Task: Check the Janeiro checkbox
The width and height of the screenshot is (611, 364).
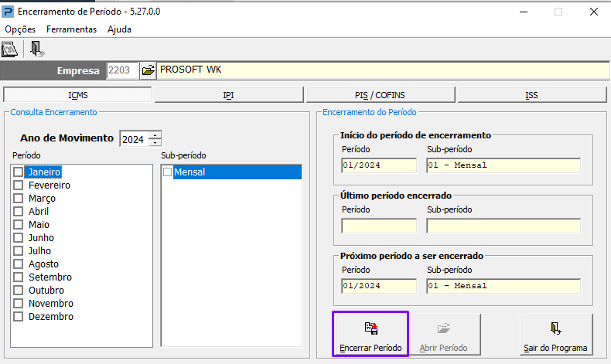Action: (x=18, y=172)
